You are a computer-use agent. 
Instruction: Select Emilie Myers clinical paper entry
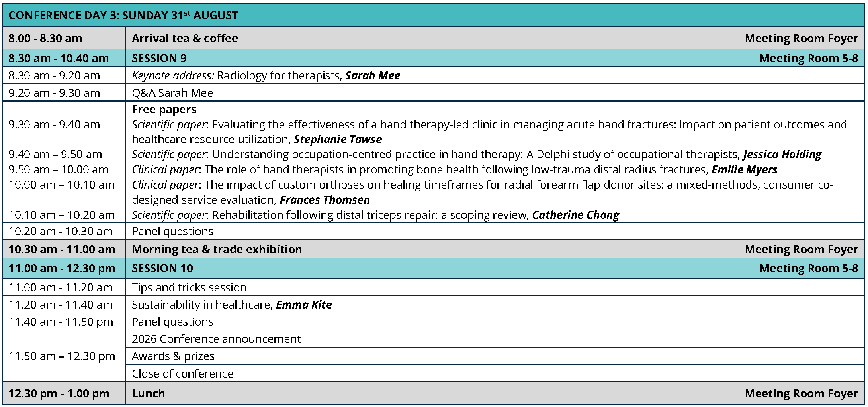(x=454, y=169)
